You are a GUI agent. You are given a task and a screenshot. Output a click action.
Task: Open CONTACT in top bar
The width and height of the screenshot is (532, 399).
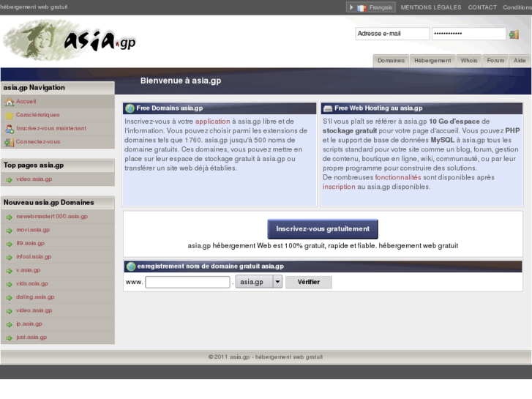pyautogui.click(x=482, y=7)
